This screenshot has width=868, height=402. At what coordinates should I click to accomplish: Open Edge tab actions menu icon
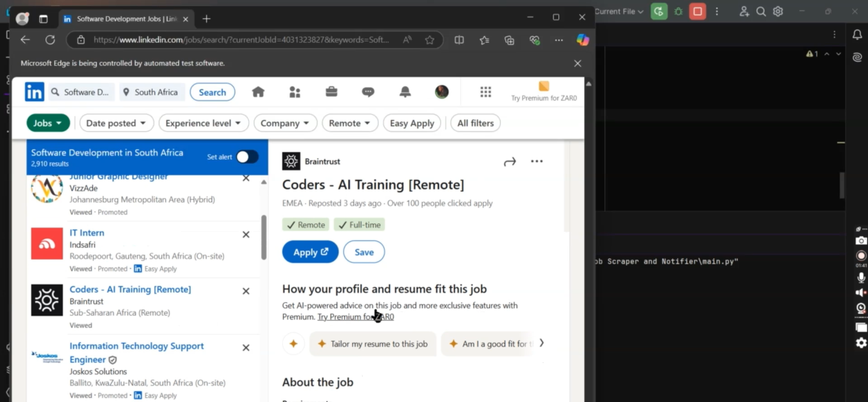click(43, 19)
